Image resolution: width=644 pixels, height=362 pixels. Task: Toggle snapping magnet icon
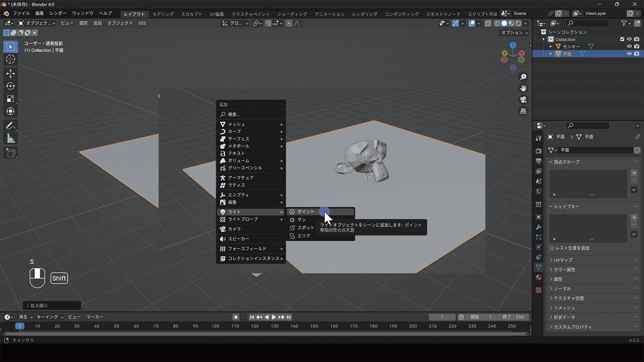click(268, 23)
